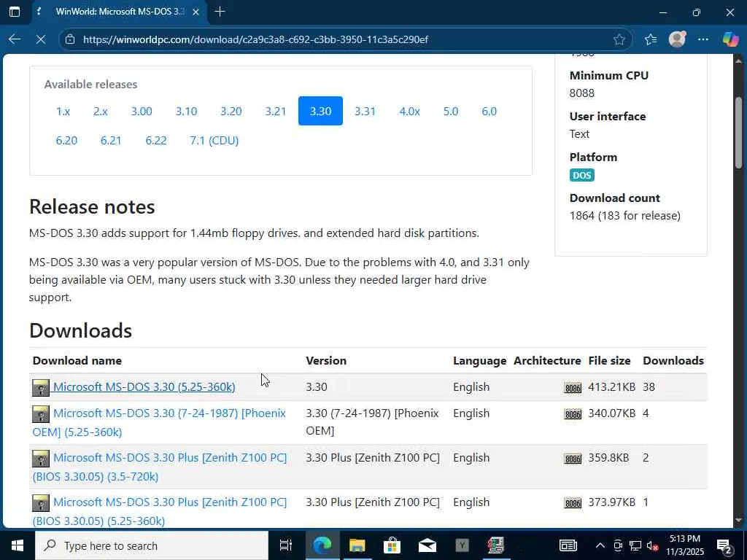747x560 pixels.
Task: Open the muted volume tray icon
Action: pyautogui.click(x=653, y=545)
